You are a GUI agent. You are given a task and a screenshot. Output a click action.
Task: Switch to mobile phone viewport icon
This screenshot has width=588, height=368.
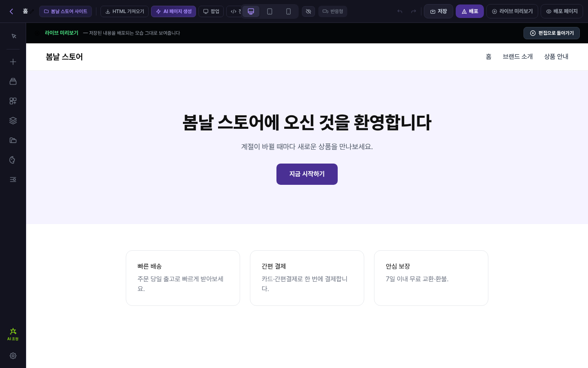click(x=288, y=11)
